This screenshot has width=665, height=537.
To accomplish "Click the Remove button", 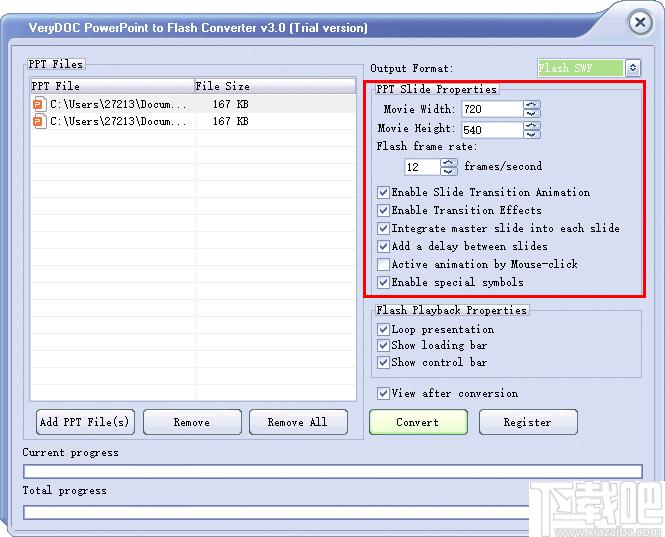I will [192, 422].
